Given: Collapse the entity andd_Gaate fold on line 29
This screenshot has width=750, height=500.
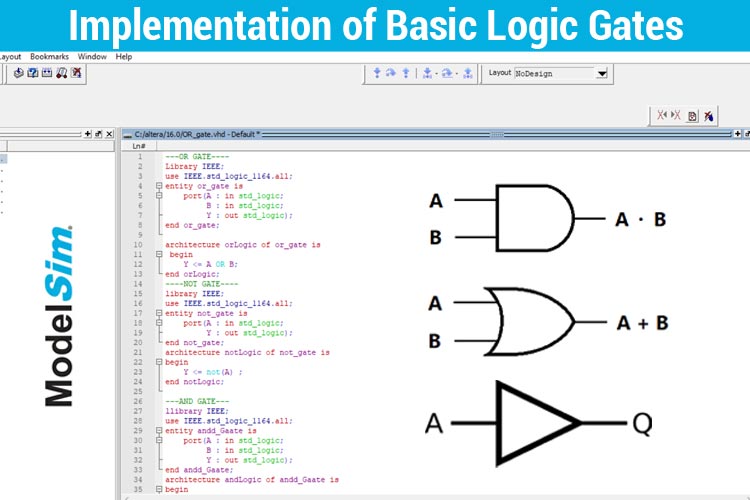Looking at the screenshot, I should 159,431.
